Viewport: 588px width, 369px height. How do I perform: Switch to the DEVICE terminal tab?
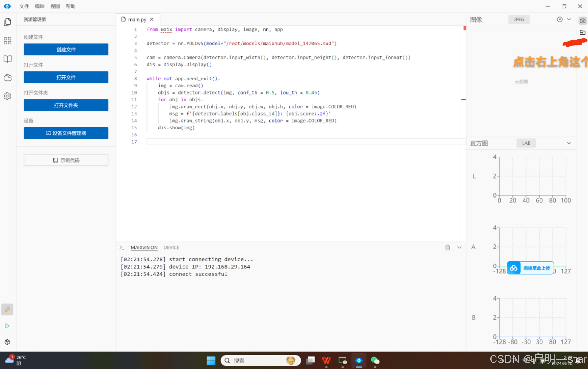pyautogui.click(x=171, y=248)
